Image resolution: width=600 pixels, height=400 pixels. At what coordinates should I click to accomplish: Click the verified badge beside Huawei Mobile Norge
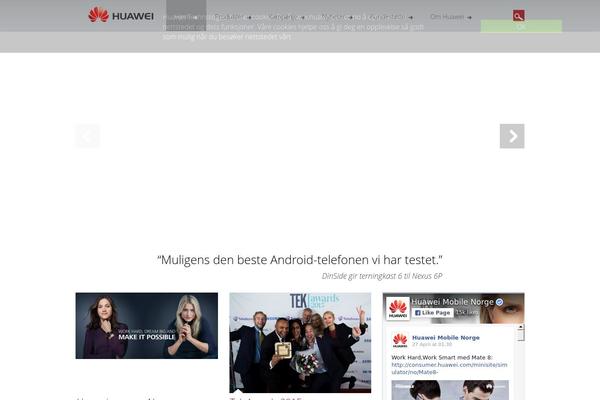(x=499, y=302)
